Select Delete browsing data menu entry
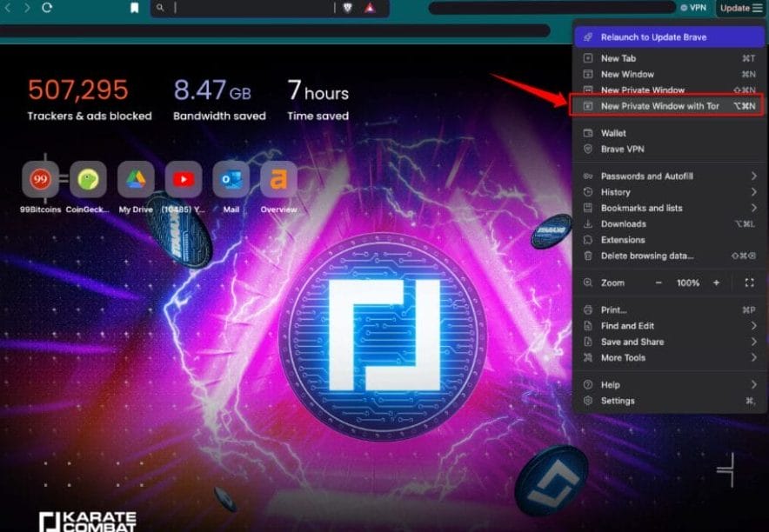Image resolution: width=769 pixels, height=532 pixels. pos(670,256)
